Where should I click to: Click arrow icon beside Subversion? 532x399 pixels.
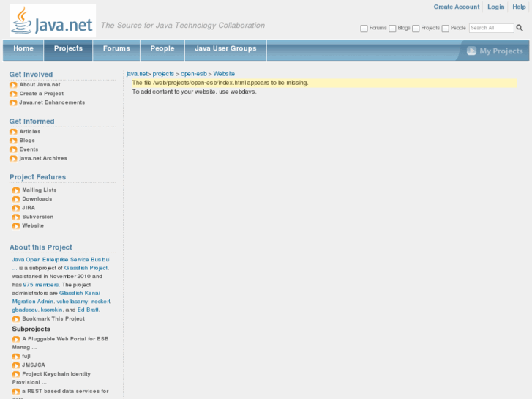tap(16, 217)
